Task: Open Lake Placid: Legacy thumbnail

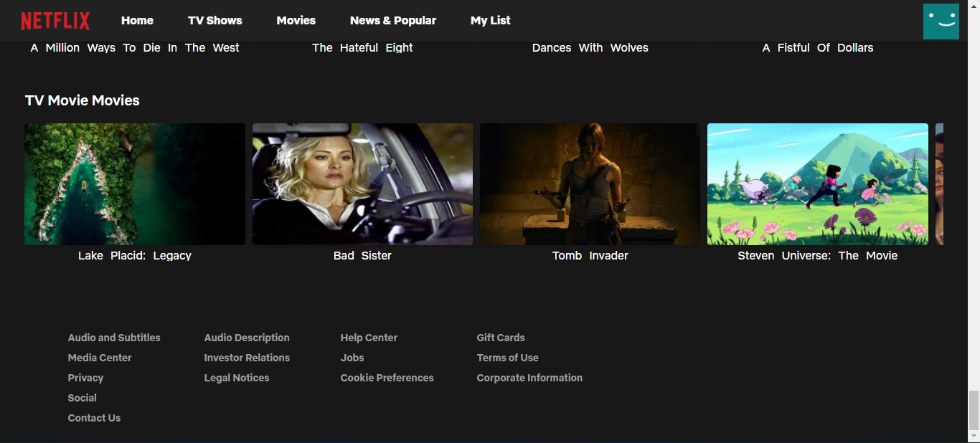Action: point(134,184)
